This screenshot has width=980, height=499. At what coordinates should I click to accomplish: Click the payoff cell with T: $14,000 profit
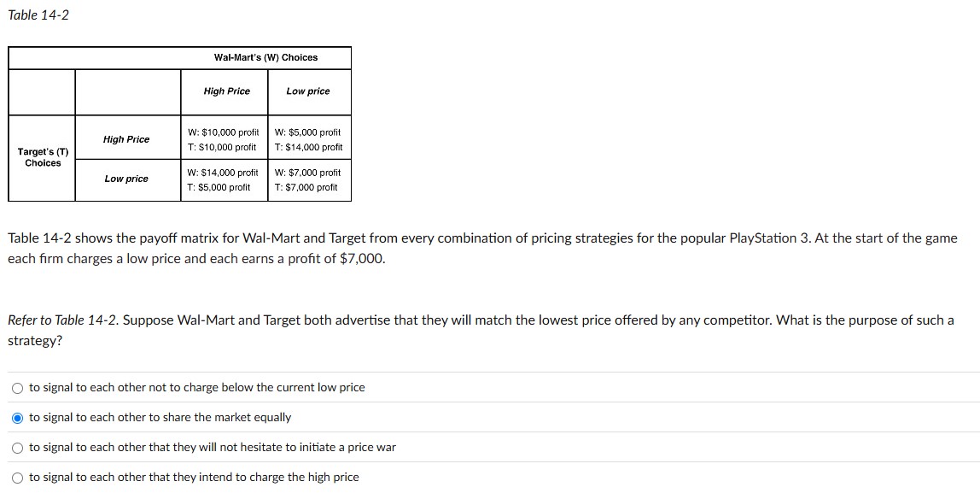[x=308, y=146]
